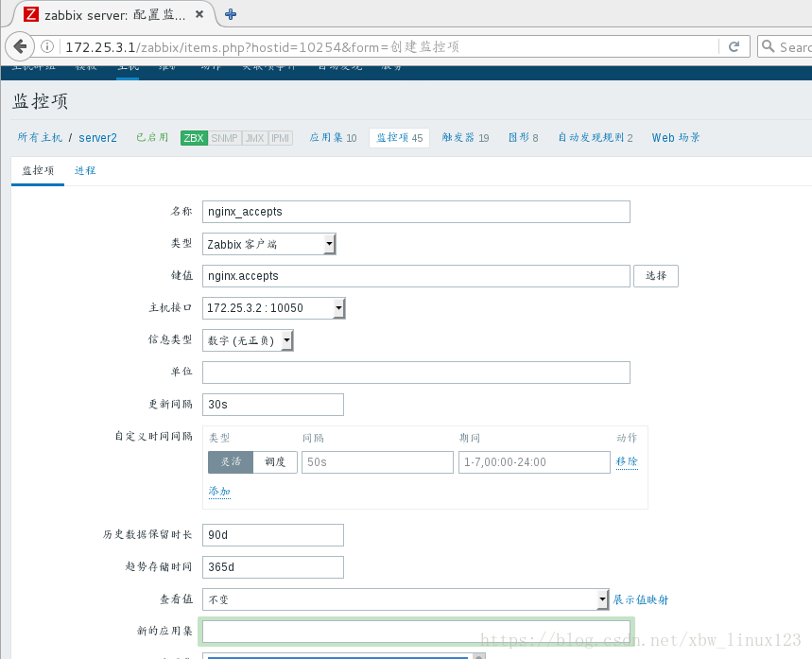Go to 图形 8 tab
The width and height of the screenshot is (812, 659).
[x=523, y=137]
